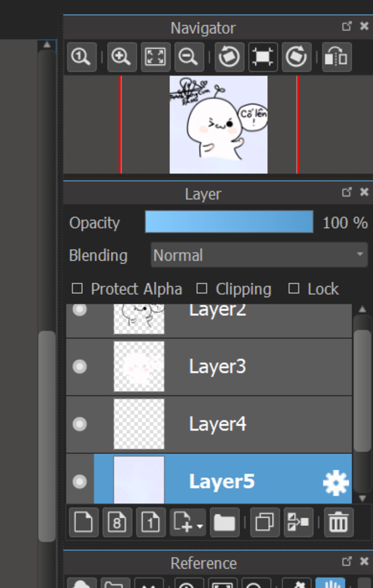Open the Blending mode dropdown
This screenshot has height=588, width=373.
point(259,255)
